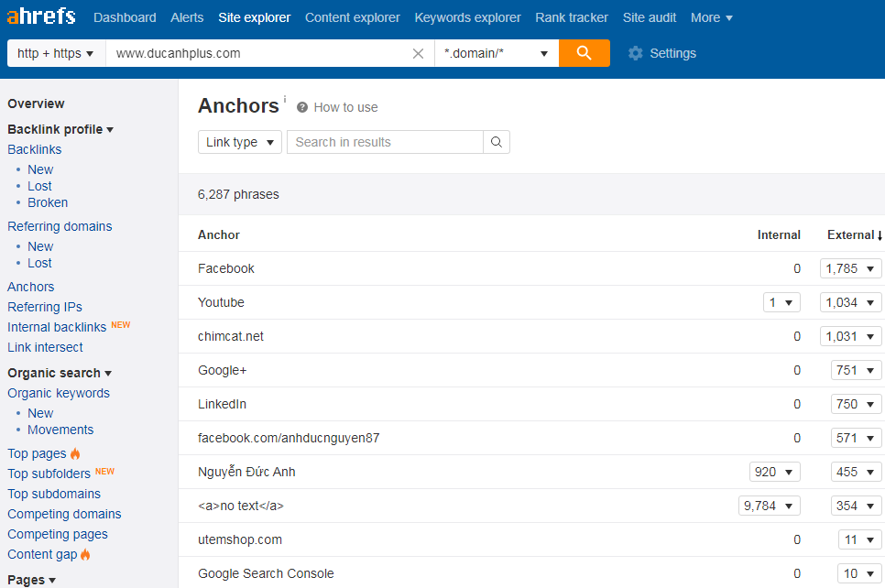Click the orange search magnifier button

pos(584,53)
